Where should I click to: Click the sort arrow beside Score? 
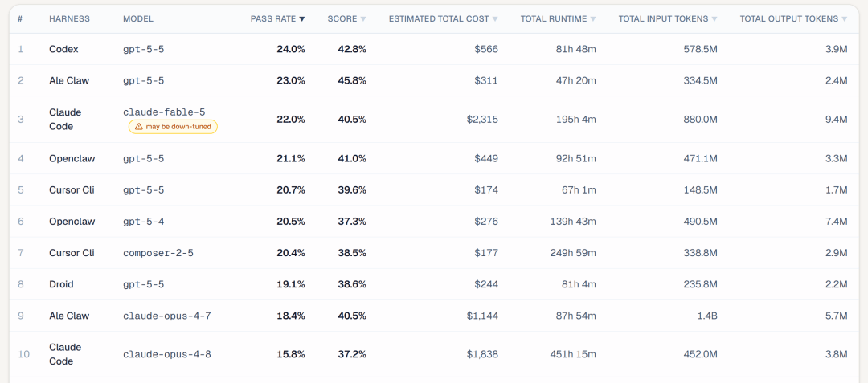pos(363,18)
